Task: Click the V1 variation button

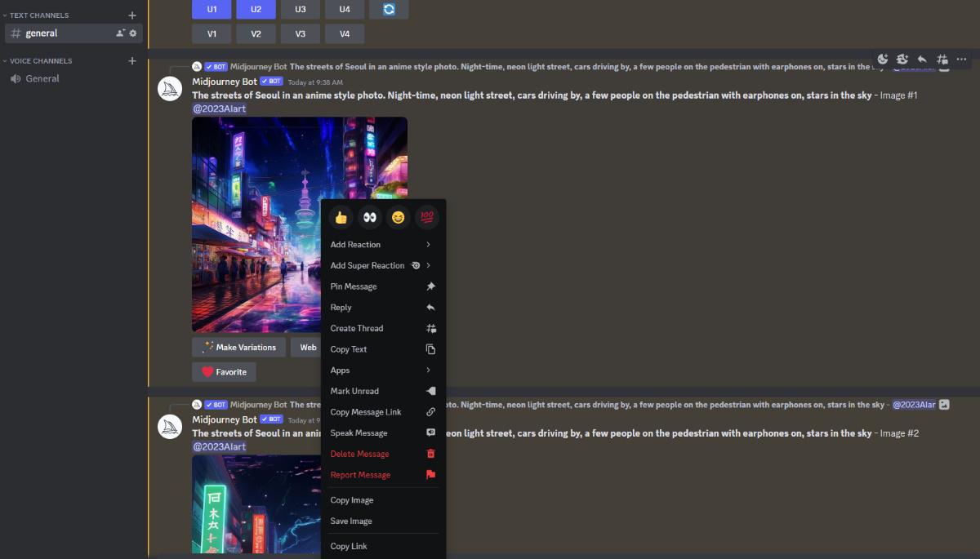Action: [212, 33]
